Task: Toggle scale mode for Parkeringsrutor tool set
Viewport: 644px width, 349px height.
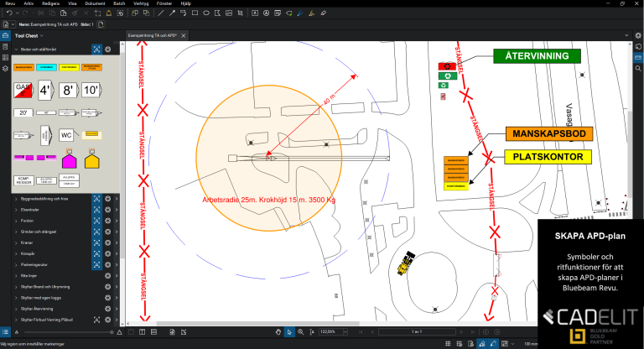Action: tap(97, 264)
